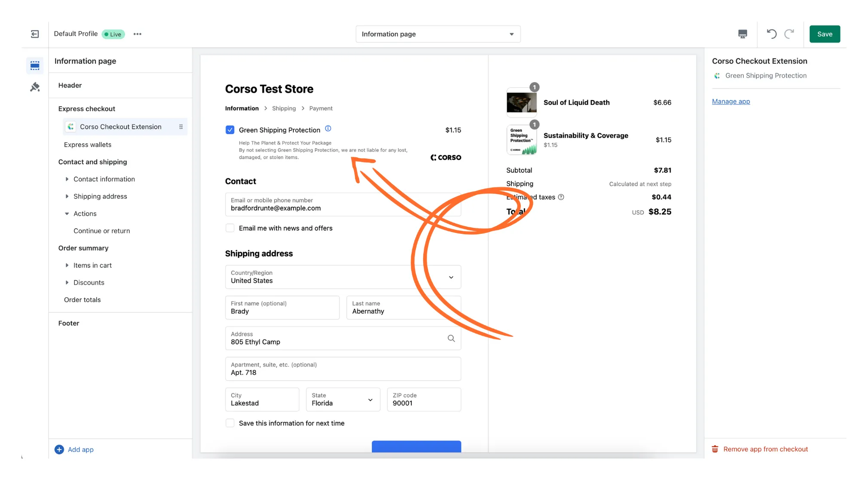Viewport: 868px width, 480px height.
Task: Click the exit editor icon at top left
Action: [35, 34]
